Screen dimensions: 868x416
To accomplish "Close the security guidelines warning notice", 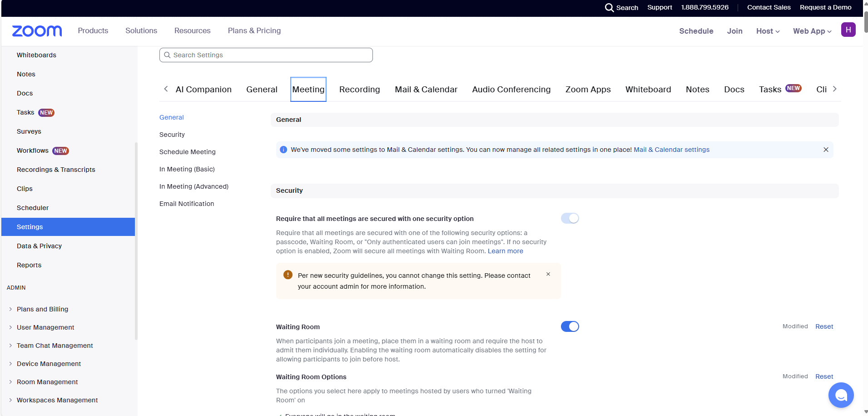I will [548, 274].
